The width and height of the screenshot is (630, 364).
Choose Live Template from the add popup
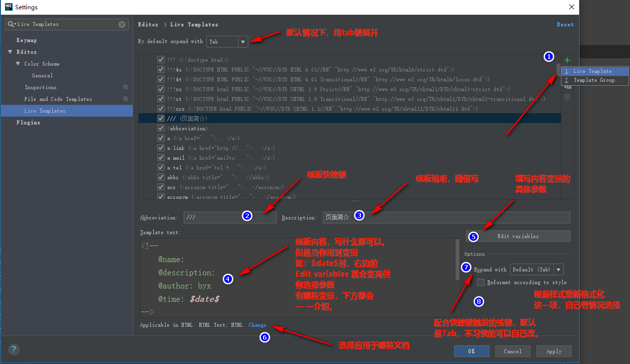[595, 72]
